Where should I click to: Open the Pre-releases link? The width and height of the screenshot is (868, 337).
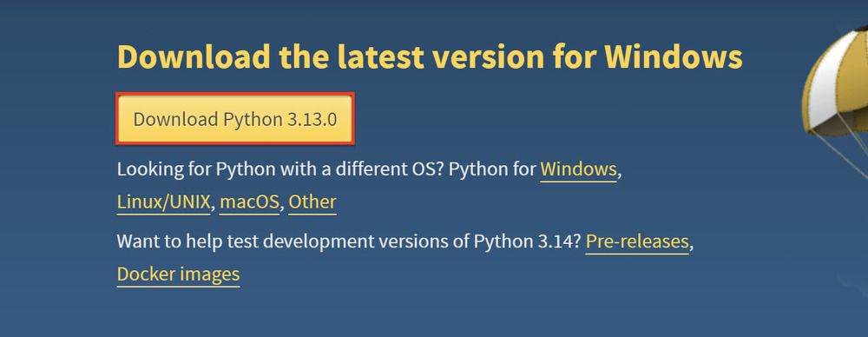(x=636, y=241)
